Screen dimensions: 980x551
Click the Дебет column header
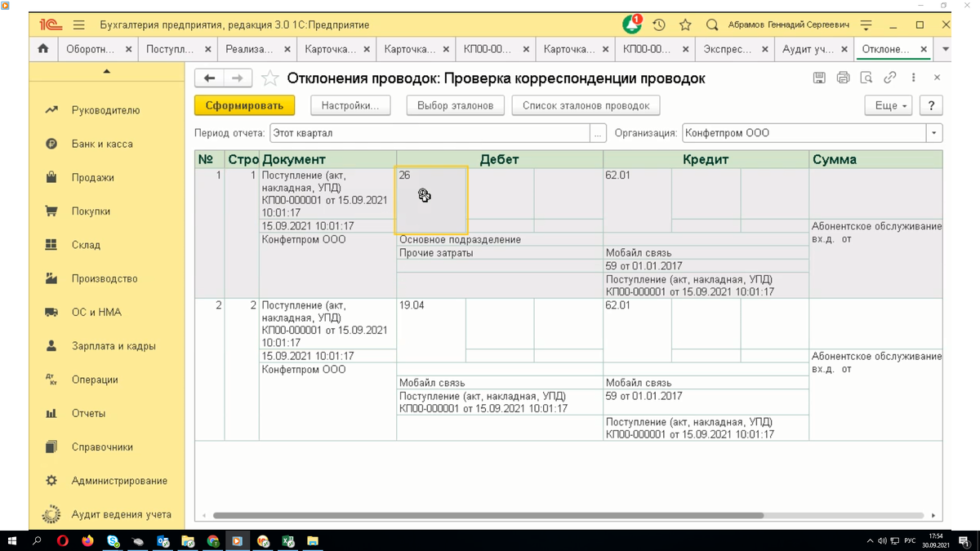pyautogui.click(x=500, y=159)
